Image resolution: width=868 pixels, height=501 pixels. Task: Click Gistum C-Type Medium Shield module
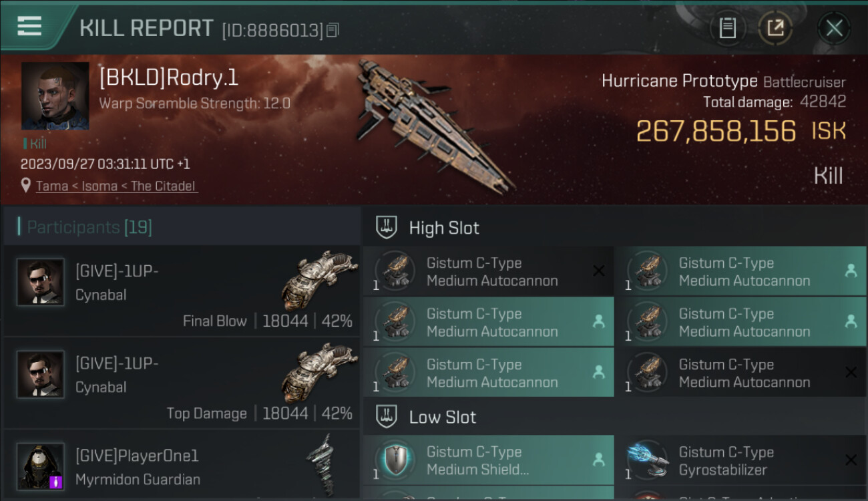488,460
